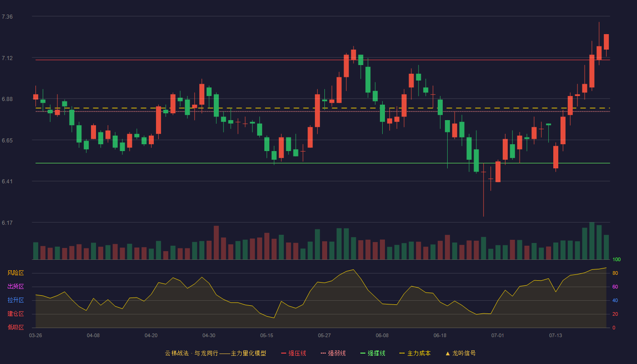Click the 低吸区 zone label
Viewport: 637px width, 364px height.
click(x=15, y=327)
